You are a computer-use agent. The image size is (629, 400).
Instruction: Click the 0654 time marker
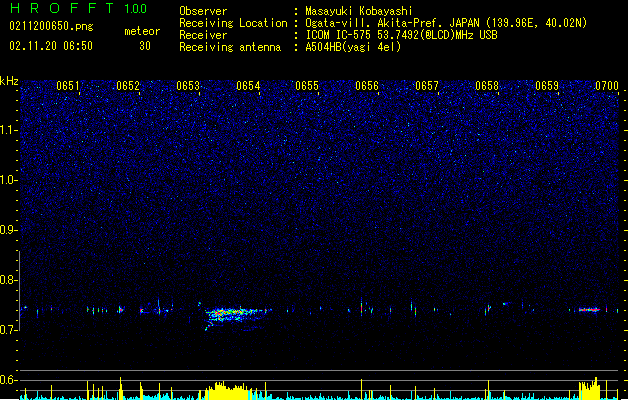coord(248,86)
